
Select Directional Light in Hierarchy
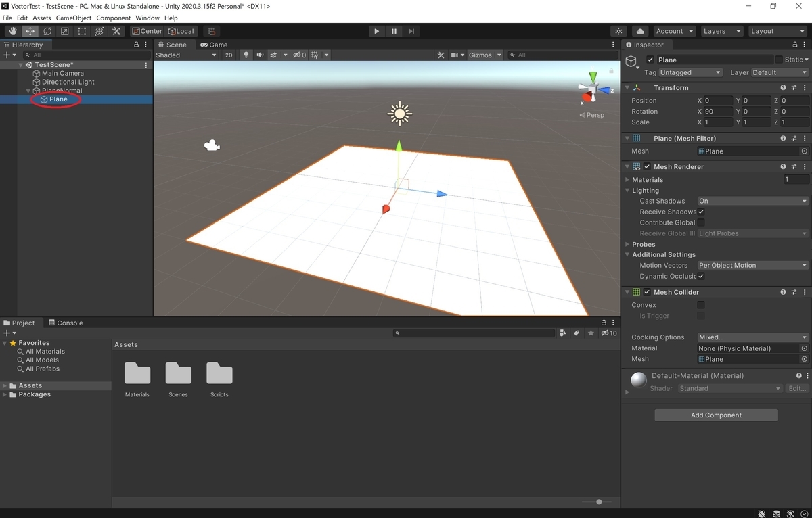pyautogui.click(x=68, y=82)
